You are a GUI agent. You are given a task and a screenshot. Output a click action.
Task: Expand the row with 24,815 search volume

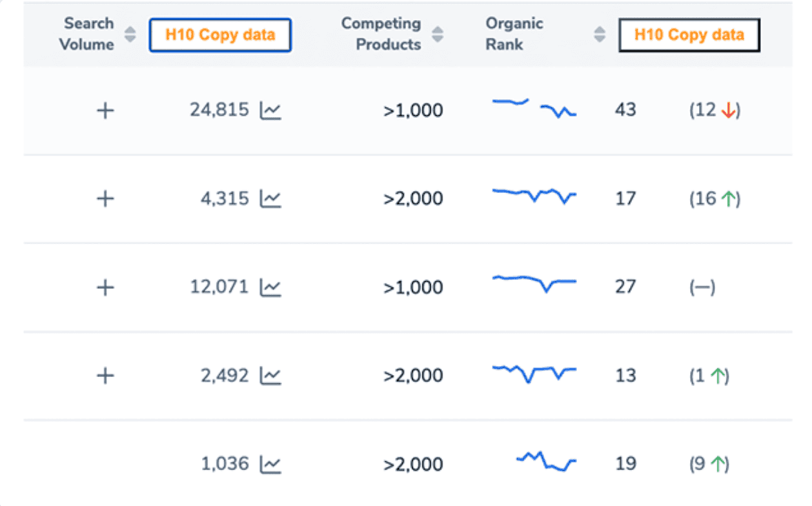[105, 110]
